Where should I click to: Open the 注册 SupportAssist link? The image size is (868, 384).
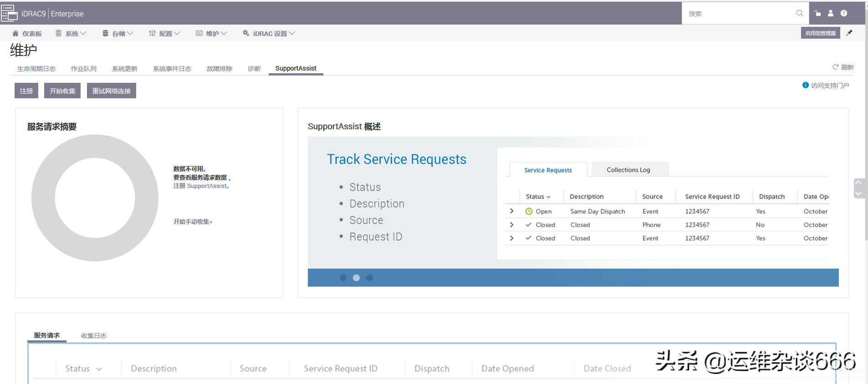pyautogui.click(x=201, y=186)
